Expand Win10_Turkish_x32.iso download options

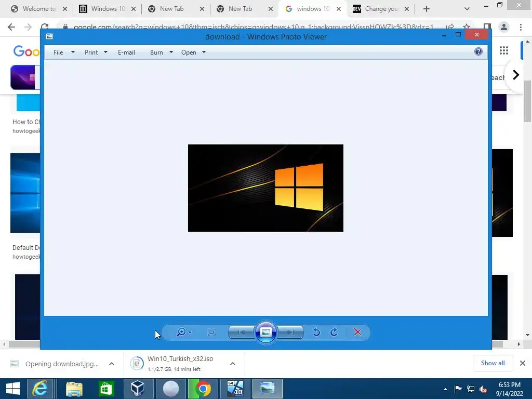point(233,364)
